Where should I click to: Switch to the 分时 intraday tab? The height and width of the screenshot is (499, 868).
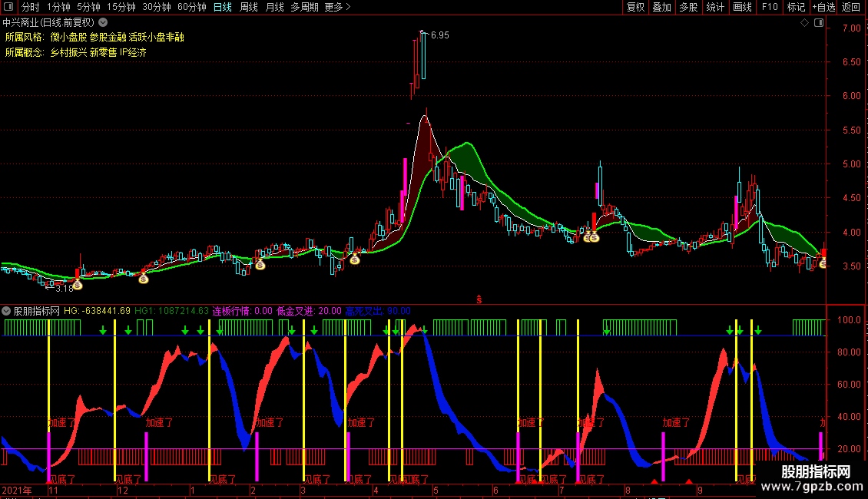[x=31, y=8]
